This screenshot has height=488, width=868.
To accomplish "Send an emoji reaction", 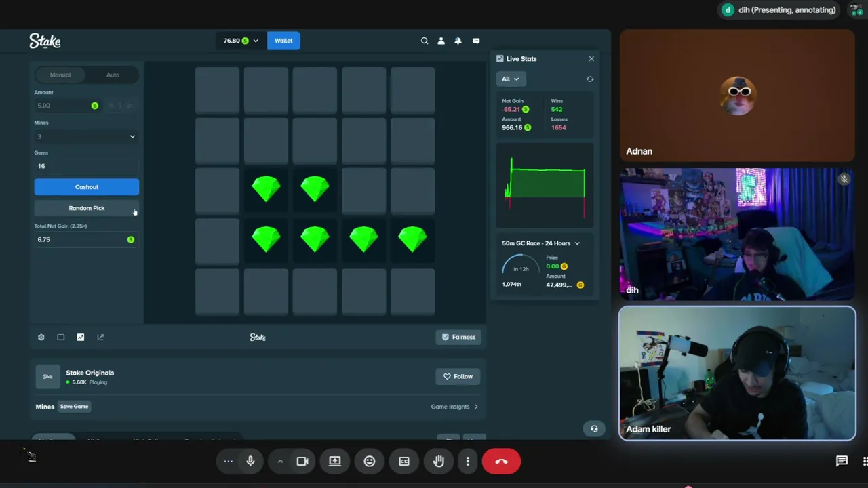I will tap(370, 462).
